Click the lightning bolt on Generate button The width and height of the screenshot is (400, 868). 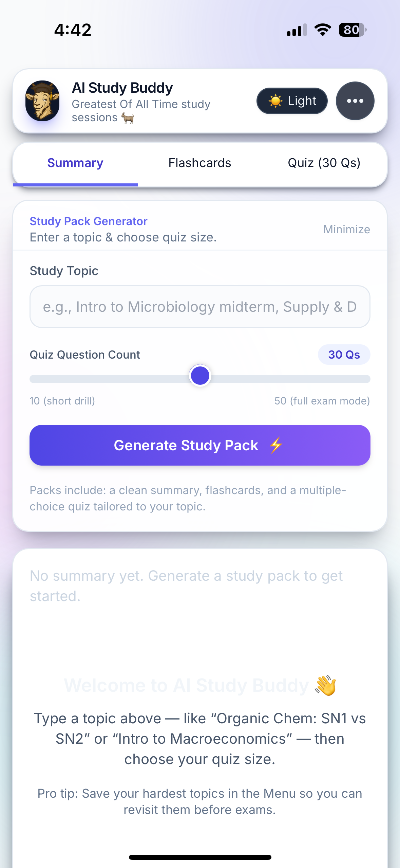276,445
